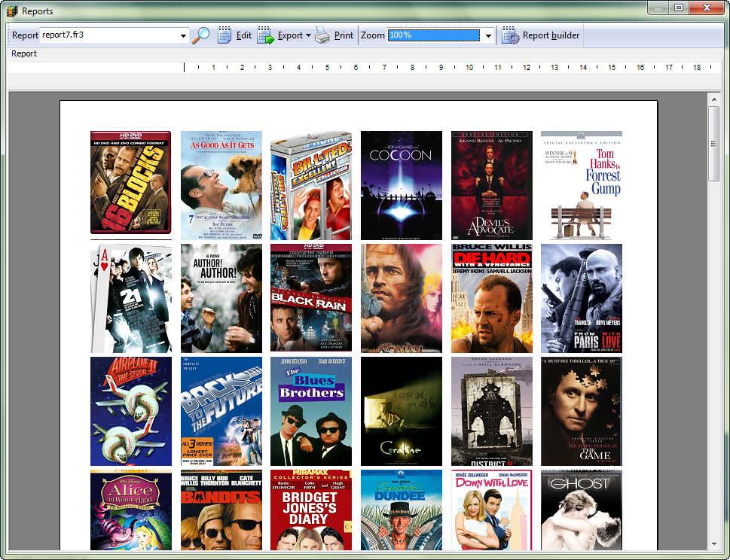Click the Edit notepad icon
Screen dimensions: 730x560
tap(224, 35)
